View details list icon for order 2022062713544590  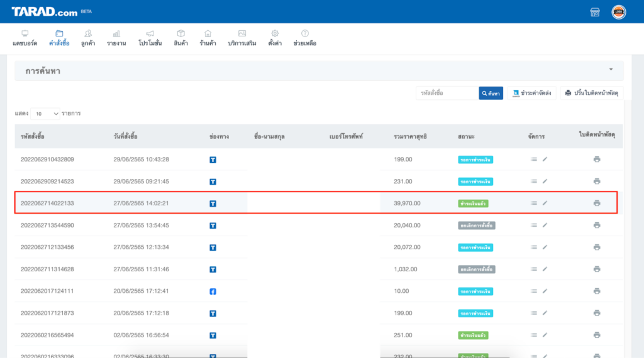click(533, 225)
